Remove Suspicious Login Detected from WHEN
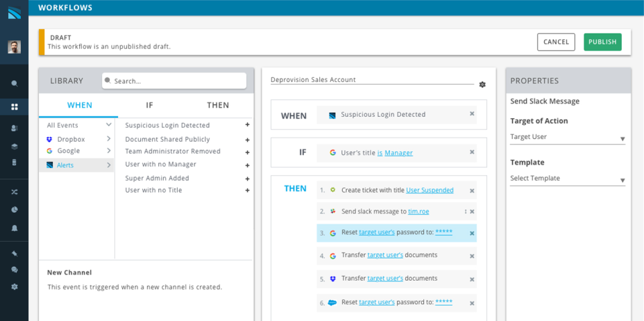Screen dimensions: 644x321 [472, 114]
